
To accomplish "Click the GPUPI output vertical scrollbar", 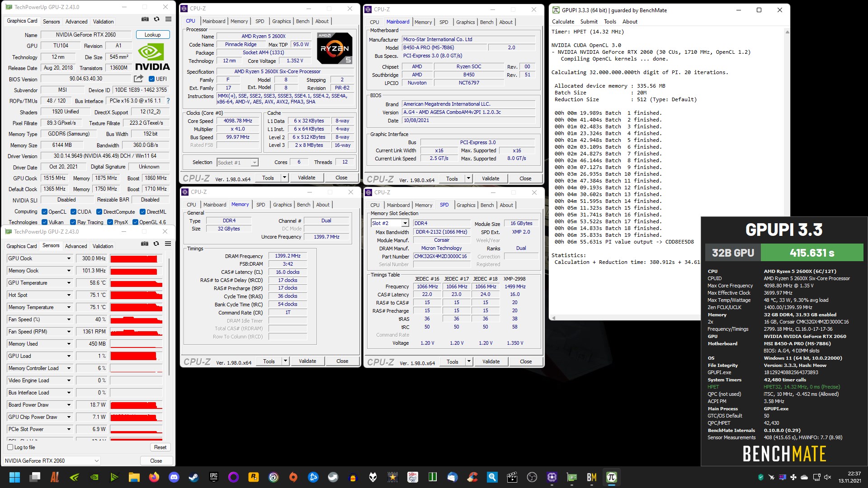I will (787, 172).
